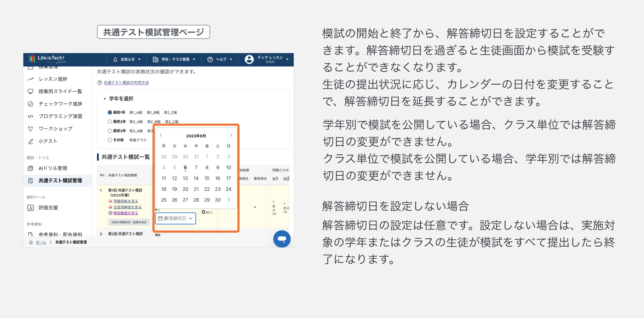Select class 高2_A組
644x318 pixels.
pos(136,122)
